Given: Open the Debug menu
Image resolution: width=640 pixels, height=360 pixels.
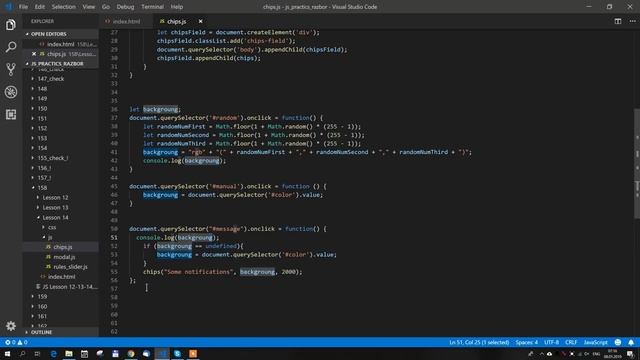Looking at the screenshot, I should [x=125, y=7].
